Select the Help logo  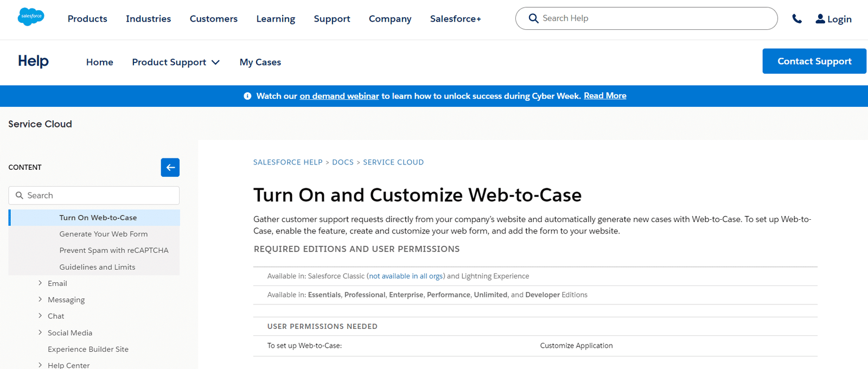click(x=33, y=61)
